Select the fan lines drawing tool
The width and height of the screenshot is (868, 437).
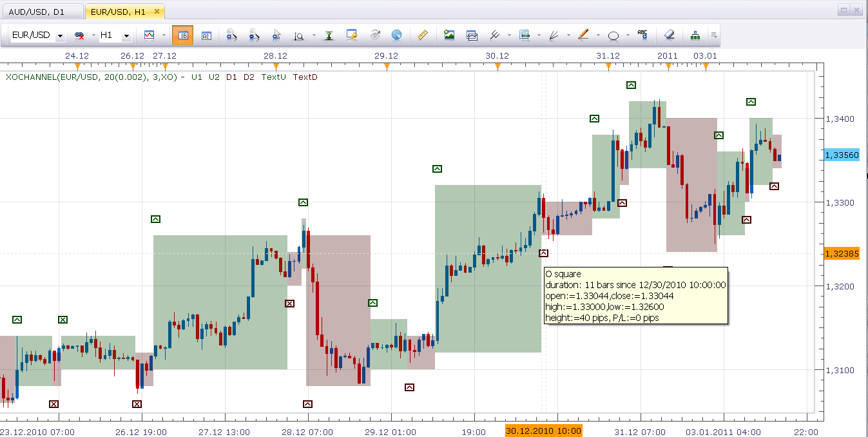coord(553,35)
